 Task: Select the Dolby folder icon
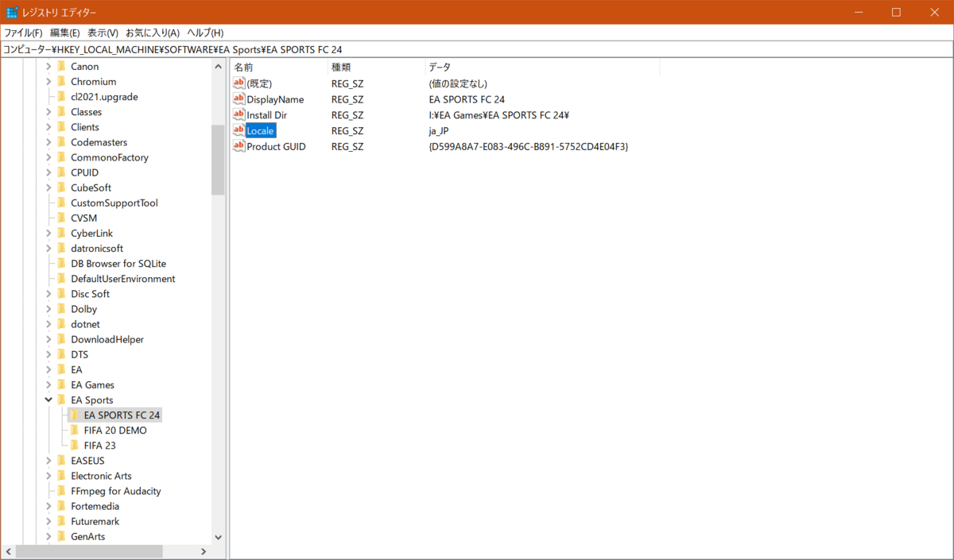pyautogui.click(x=61, y=309)
